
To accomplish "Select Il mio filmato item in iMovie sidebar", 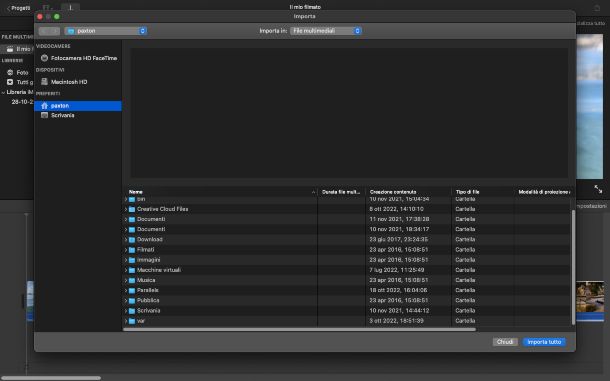I will click(x=18, y=49).
